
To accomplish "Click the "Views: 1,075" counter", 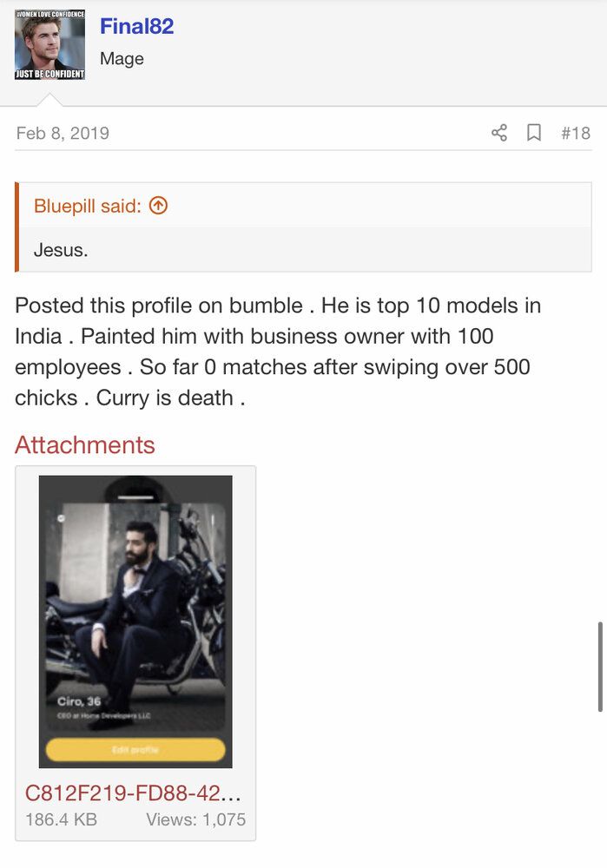I will click(x=195, y=819).
